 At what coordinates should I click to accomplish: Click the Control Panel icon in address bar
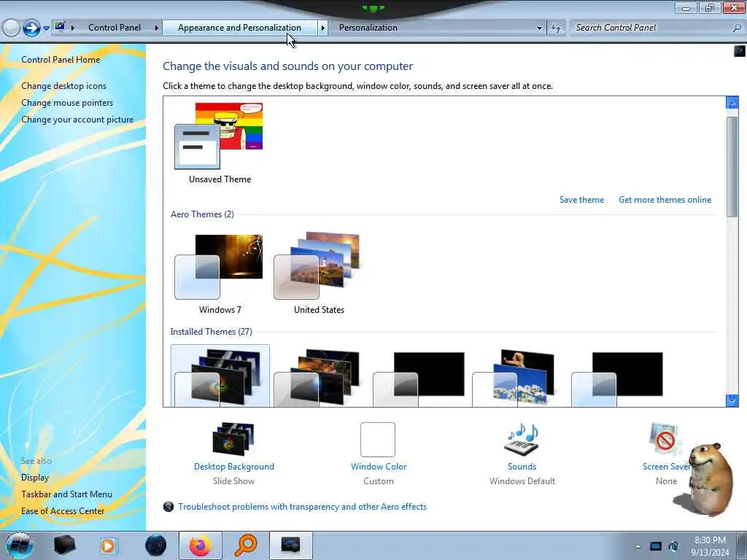[x=60, y=27]
